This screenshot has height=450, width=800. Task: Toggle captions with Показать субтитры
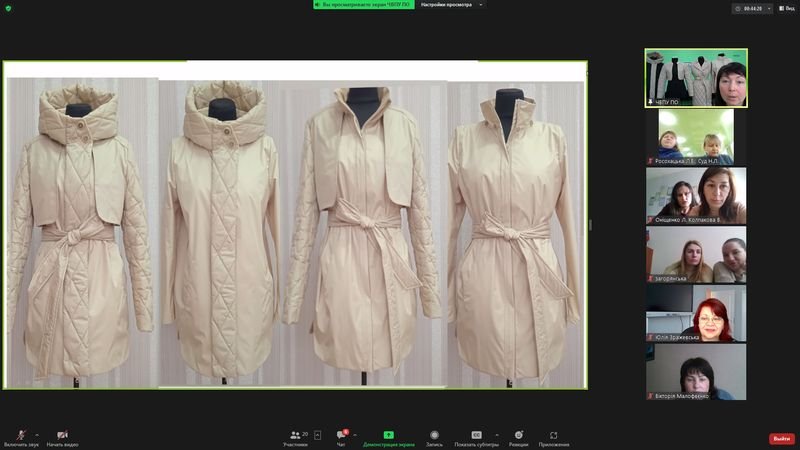(477, 436)
